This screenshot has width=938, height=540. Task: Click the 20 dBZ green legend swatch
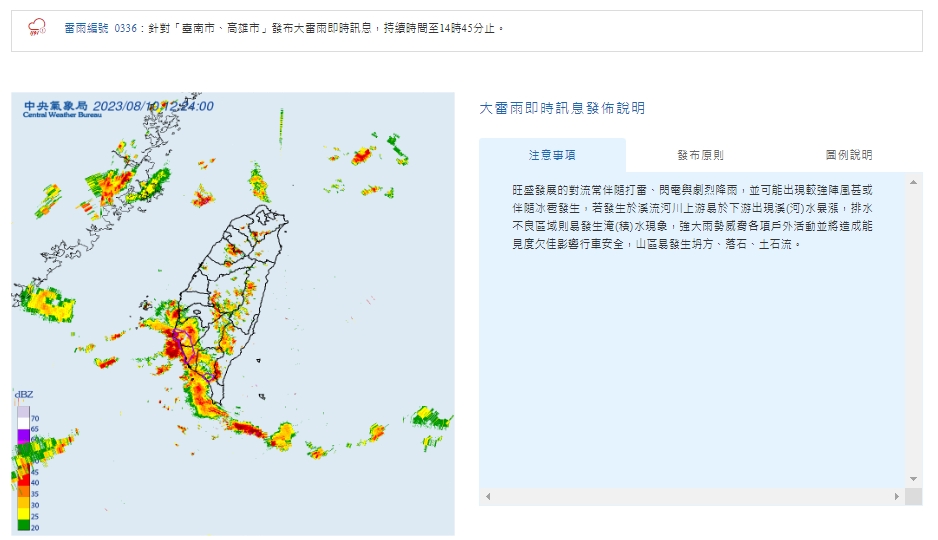23,526
